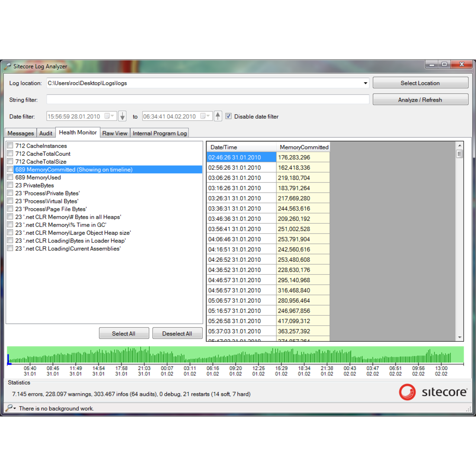Click the Sitecore Log Analyzer title bar icon

click(x=7, y=66)
